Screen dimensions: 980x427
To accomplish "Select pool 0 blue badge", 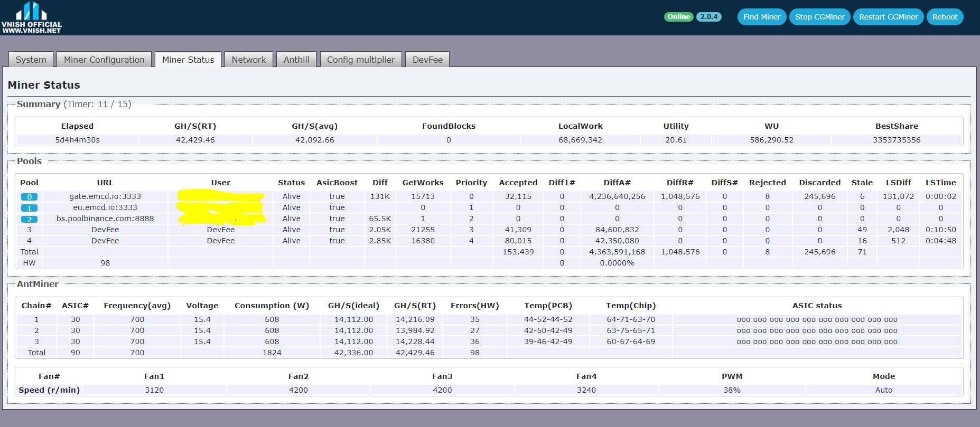I will 29,197.
